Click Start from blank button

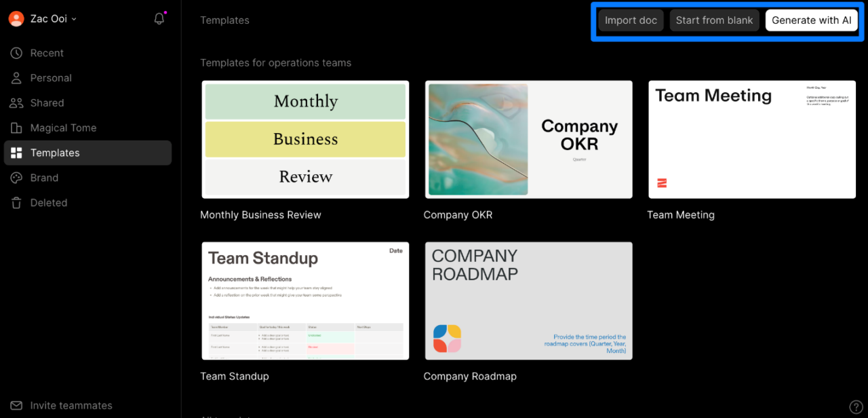[x=714, y=20]
